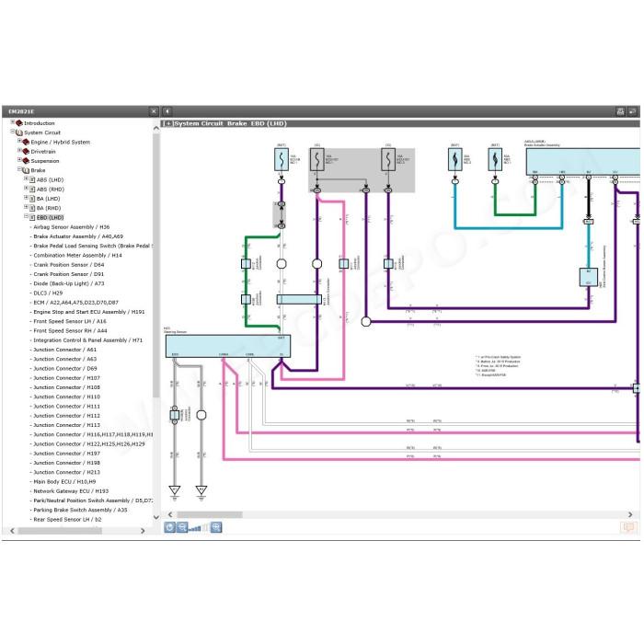Screen dimensions: 644x644
Task: Open Combination Meter Assembly / H14
Action: (x=77, y=256)
